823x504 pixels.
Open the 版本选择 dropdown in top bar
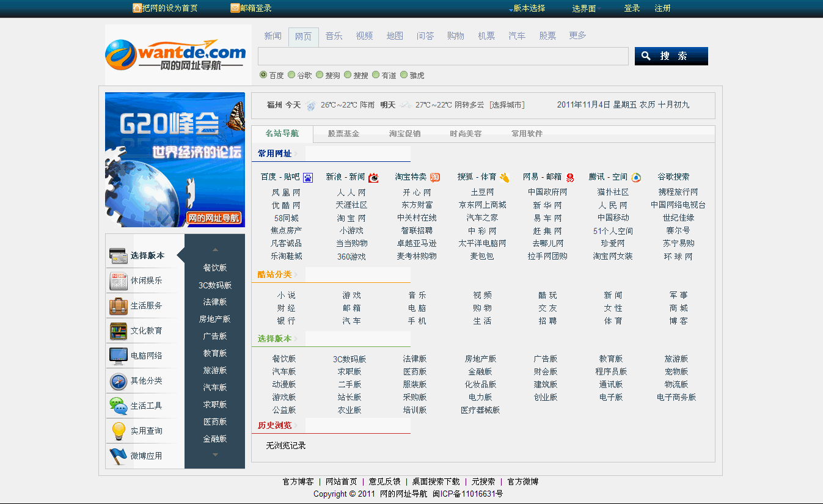coord(528,9)
